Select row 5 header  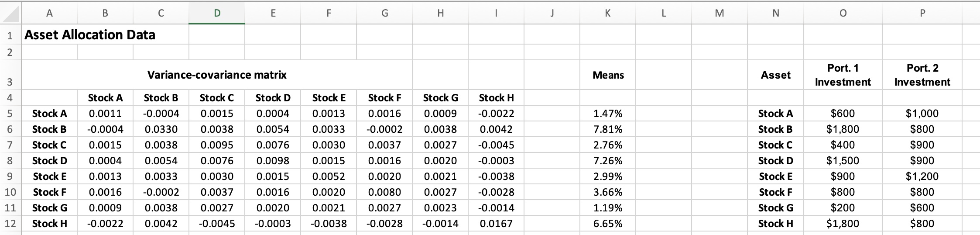point(10,114)
